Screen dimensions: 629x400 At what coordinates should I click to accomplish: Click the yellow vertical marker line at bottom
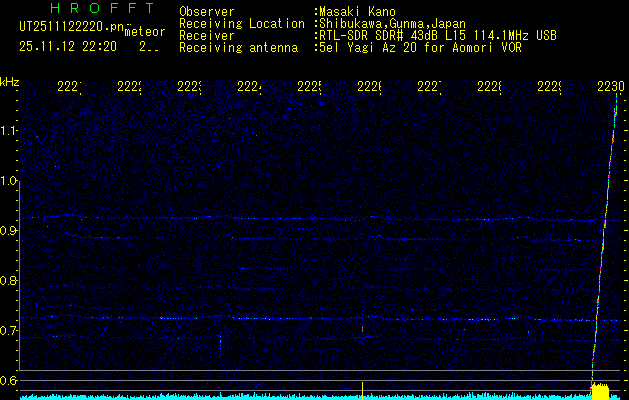tap(362, 389)
